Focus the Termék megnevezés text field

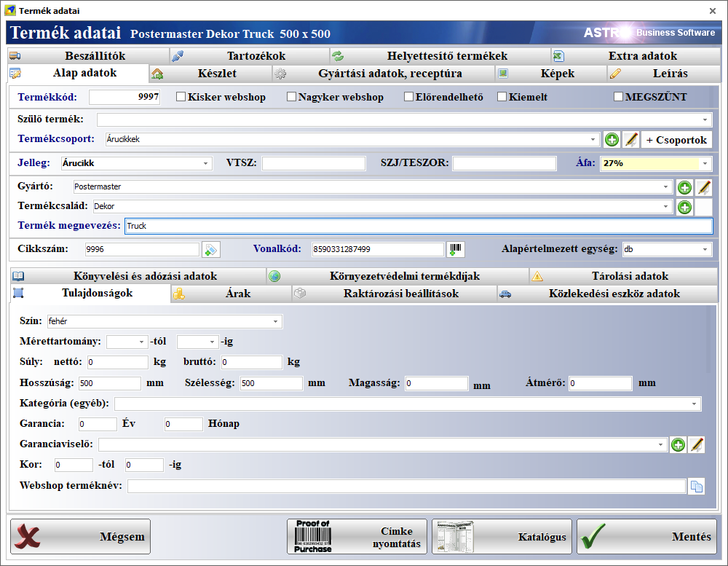tap(419, 226)
